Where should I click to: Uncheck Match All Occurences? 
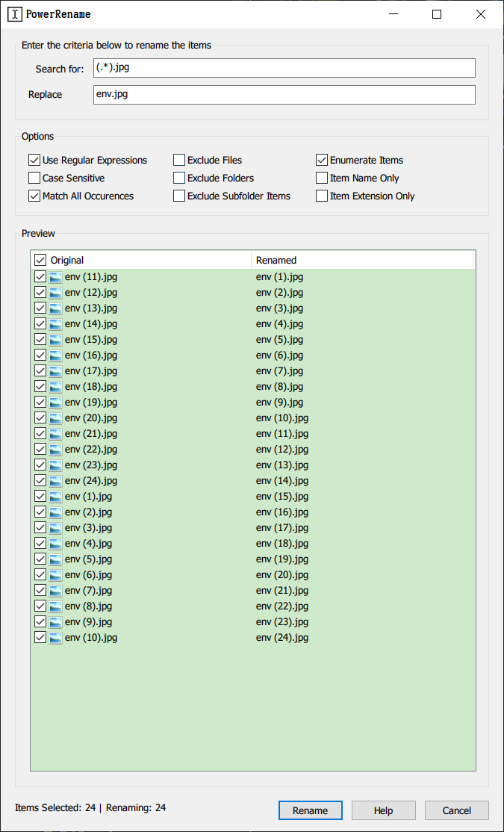pos(34,196)
